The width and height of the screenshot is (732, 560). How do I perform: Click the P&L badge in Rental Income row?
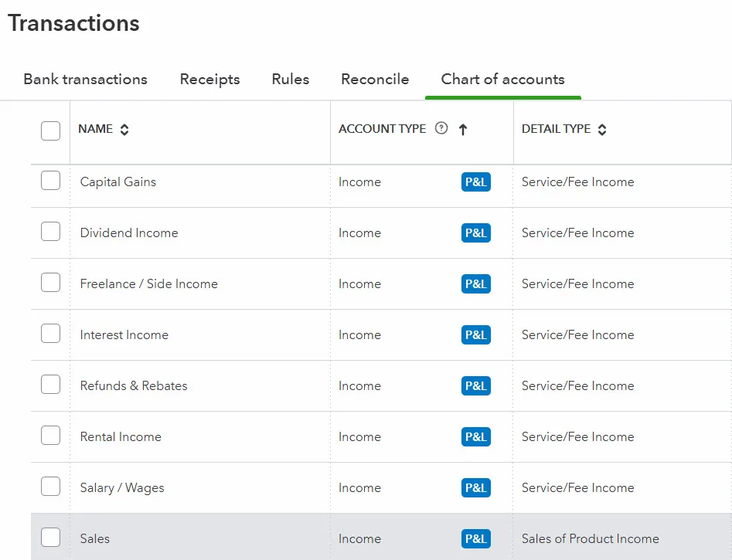tap(475, 437)
